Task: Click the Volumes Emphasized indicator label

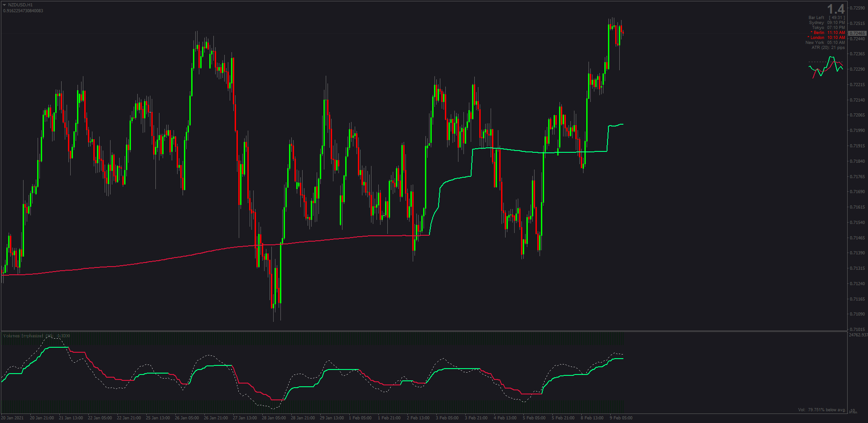Action: pyautogui.click(x=37, y=336)
